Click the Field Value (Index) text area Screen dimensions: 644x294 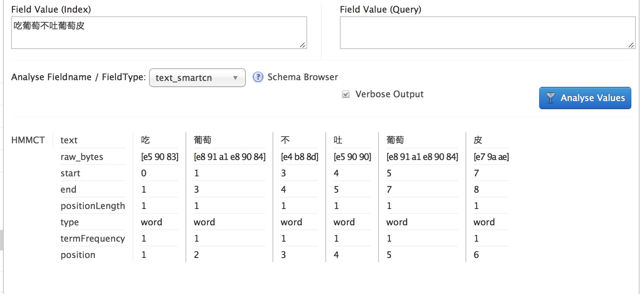[159, 33]
